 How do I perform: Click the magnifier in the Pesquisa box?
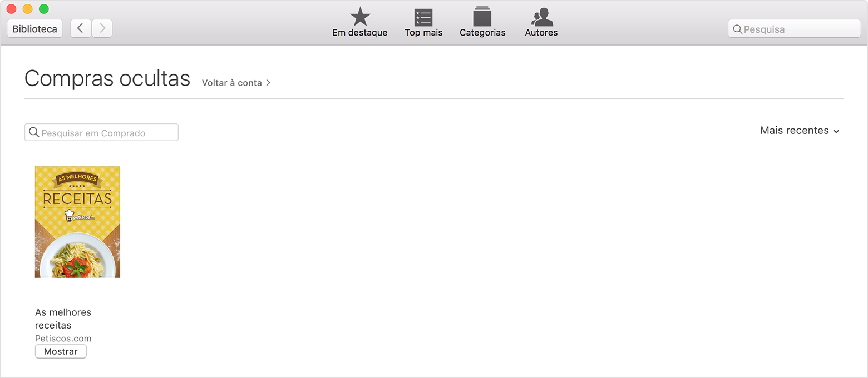coord(737,29)
